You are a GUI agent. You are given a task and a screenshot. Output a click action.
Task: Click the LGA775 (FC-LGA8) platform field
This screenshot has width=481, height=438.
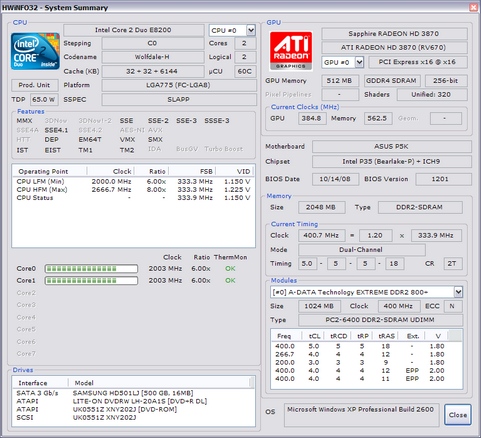coord(179,85)
